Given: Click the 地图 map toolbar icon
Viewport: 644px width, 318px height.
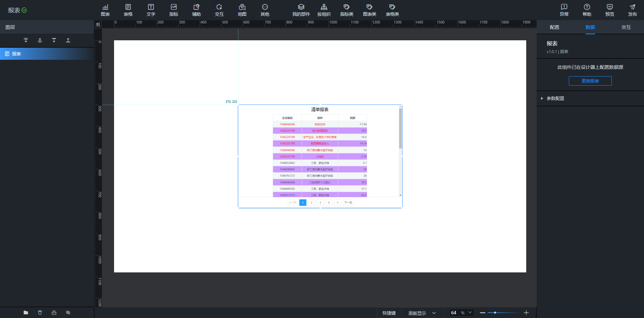Looking at the screenshot, I should tap(242, 10).
